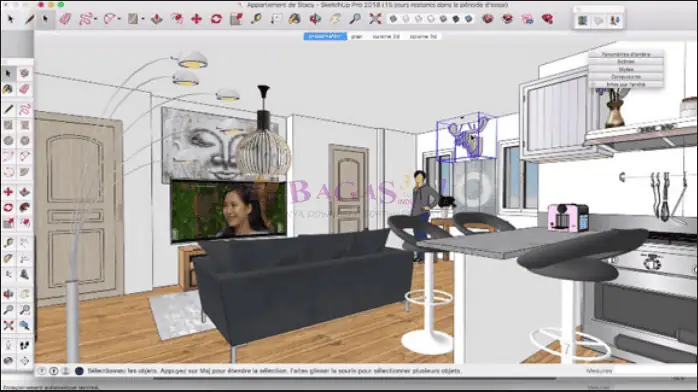Open the Extension Warehouse

[x=508, y=19]
